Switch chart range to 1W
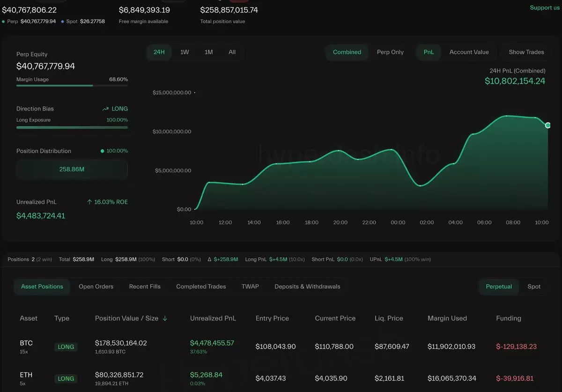Screen dimensions: 562x392 pyautogui.click(x=185, y=52)
